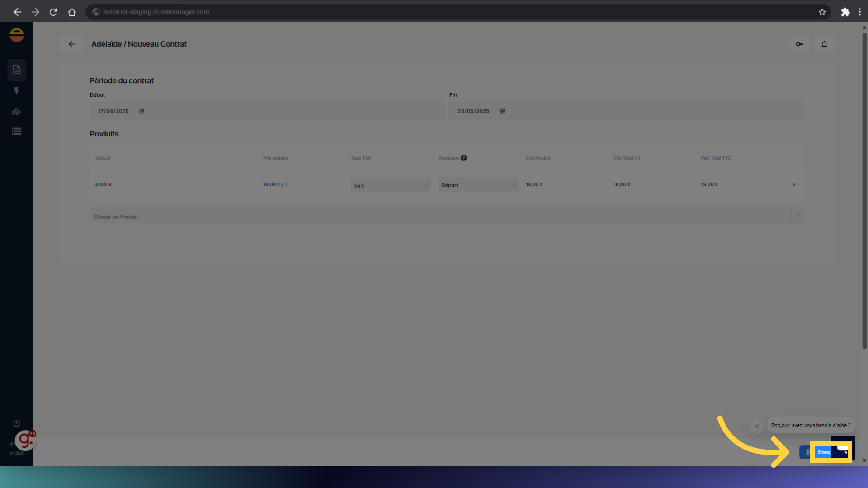Expand the 20% Taux TVA dropdown
Viewport: 868px width, 488px height.
(390, 185)
